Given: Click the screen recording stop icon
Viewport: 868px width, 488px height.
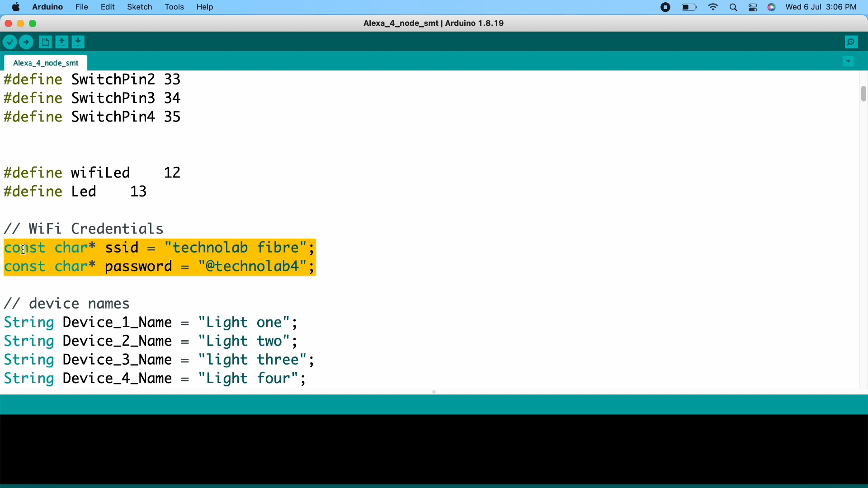Looking at the screenshot, I should pyautogui.click(x=665, y=8).
